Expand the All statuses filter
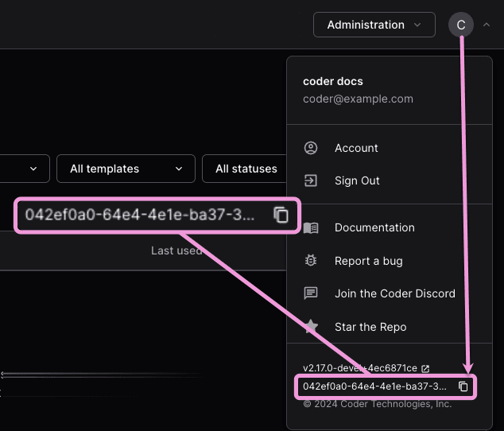 click(x=244, y=169)
